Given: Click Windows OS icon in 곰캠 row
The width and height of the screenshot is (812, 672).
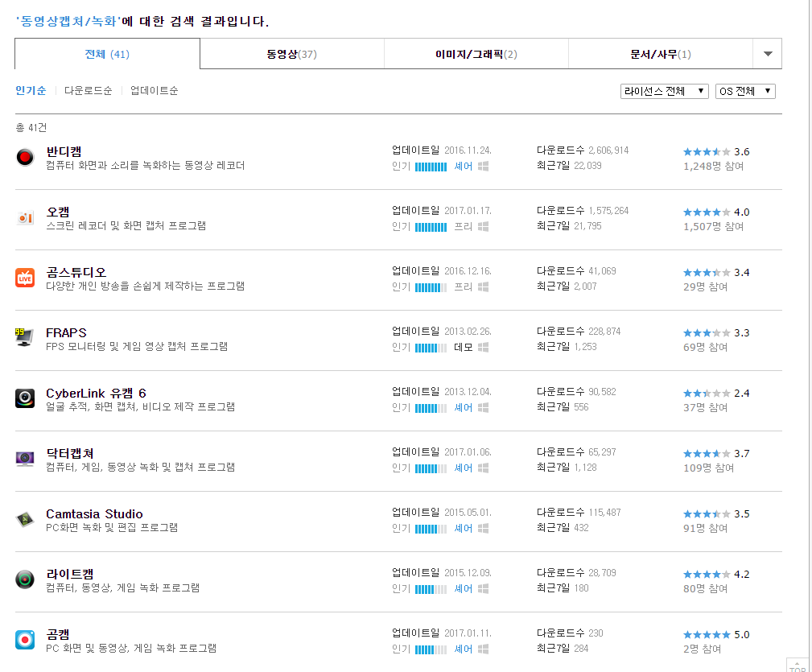Looking at the screenshot, I should pyautogui.click(x=483, y=649).
